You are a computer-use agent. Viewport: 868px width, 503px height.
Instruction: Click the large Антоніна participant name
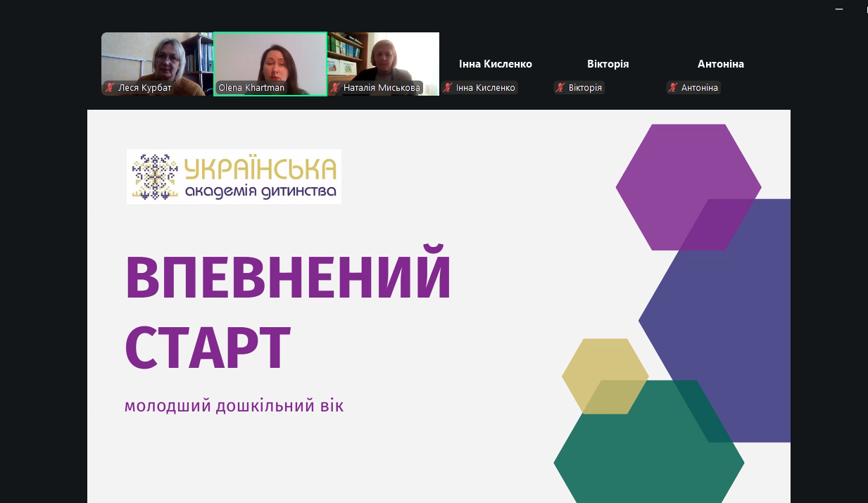[720, 64]
